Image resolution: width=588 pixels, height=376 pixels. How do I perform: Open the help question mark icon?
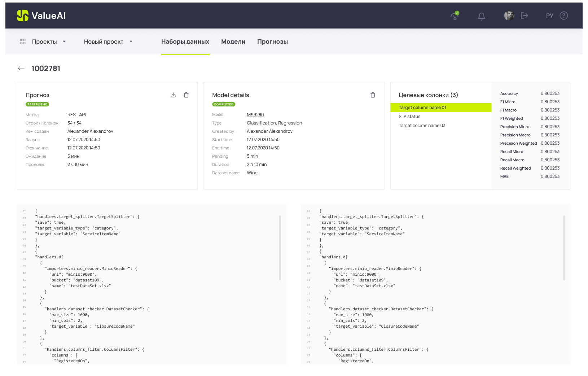(x=563, y=16)
